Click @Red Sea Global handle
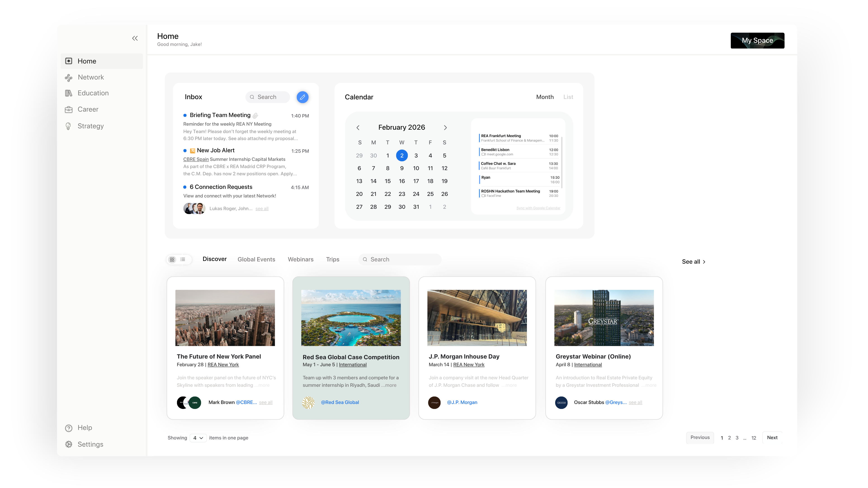 (340, 402)
